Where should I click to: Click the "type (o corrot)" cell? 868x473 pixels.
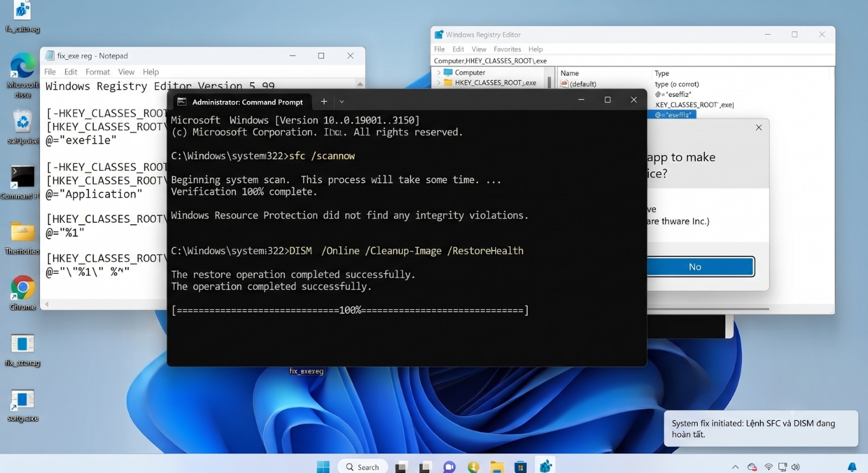[x=677, y=84]
